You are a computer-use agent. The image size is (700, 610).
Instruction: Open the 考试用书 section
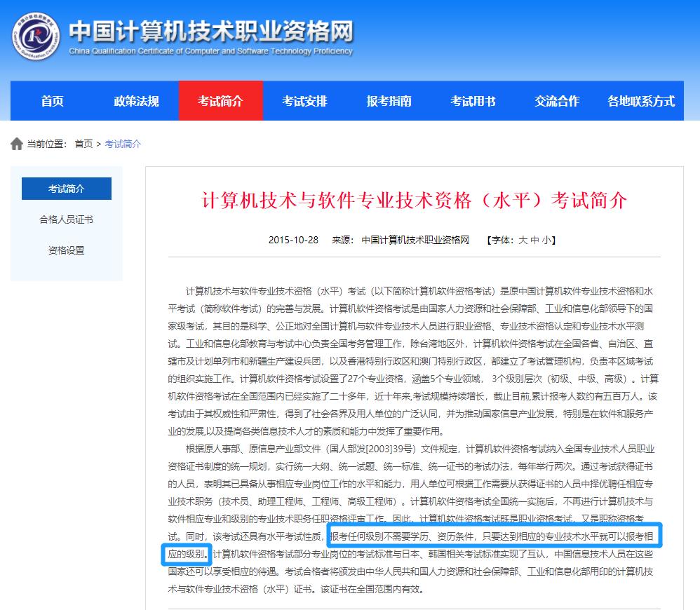pyautogui.click(x=473, y=101)
